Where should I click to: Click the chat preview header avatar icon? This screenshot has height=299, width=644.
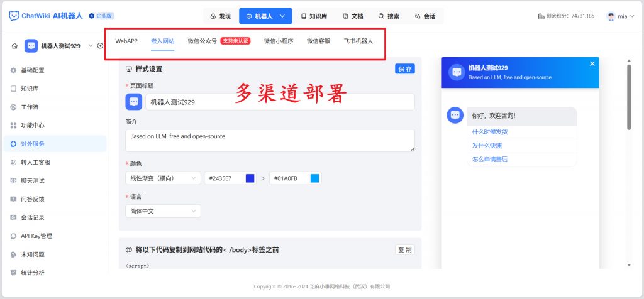pyautogui.click(x=457, y=72)
